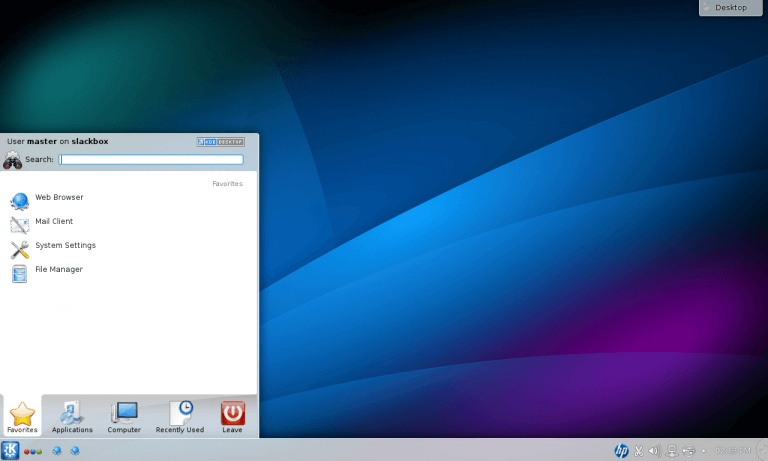The width and height of the screenshot is (768, 461).
Task: Open the USB device notifier icon
Action: point(689,450)
